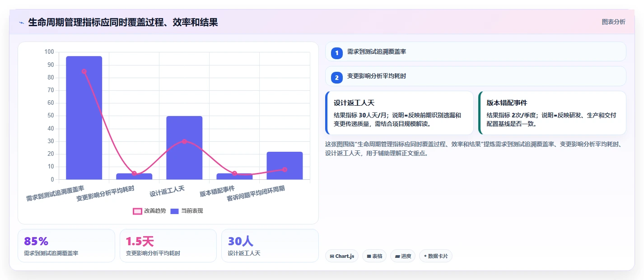Click the Chart.js tag
This screenshot has width=644, height=280.
pyautogui.click(x=342, y=256)
